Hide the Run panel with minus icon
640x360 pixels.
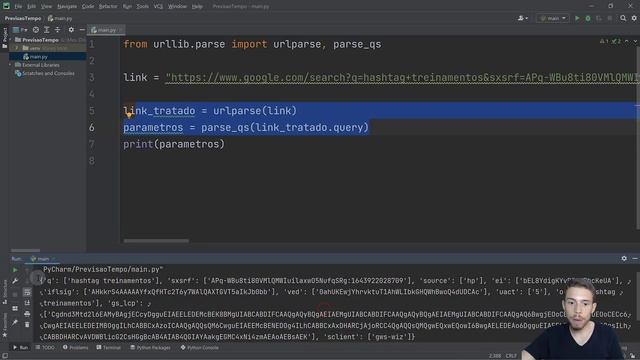pos(635,259)
